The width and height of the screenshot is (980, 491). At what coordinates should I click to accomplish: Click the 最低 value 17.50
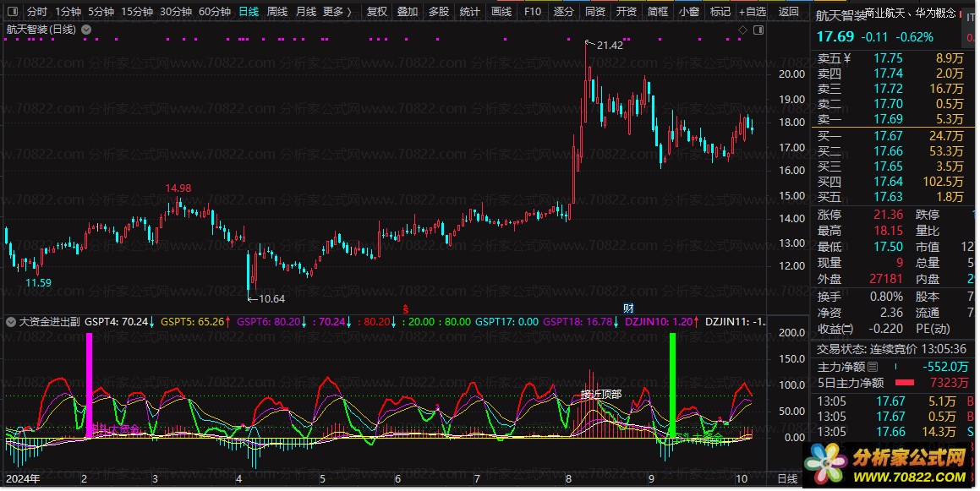coord(888,247)
